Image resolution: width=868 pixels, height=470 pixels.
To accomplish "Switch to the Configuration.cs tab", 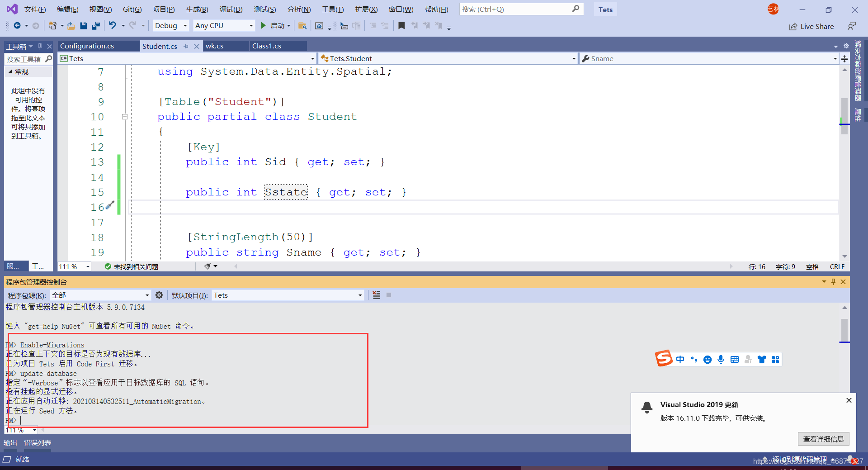I will coord(87,46).
